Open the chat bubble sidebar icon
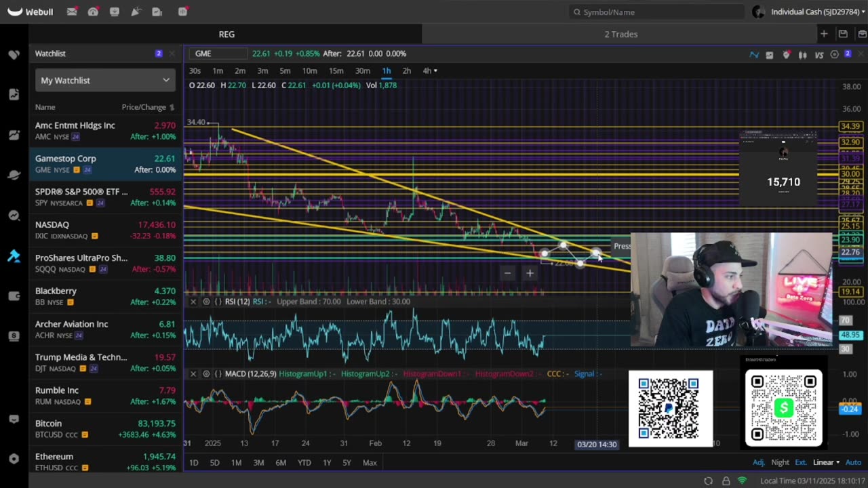The image size is (868, 488). click(x=14, y=420)
